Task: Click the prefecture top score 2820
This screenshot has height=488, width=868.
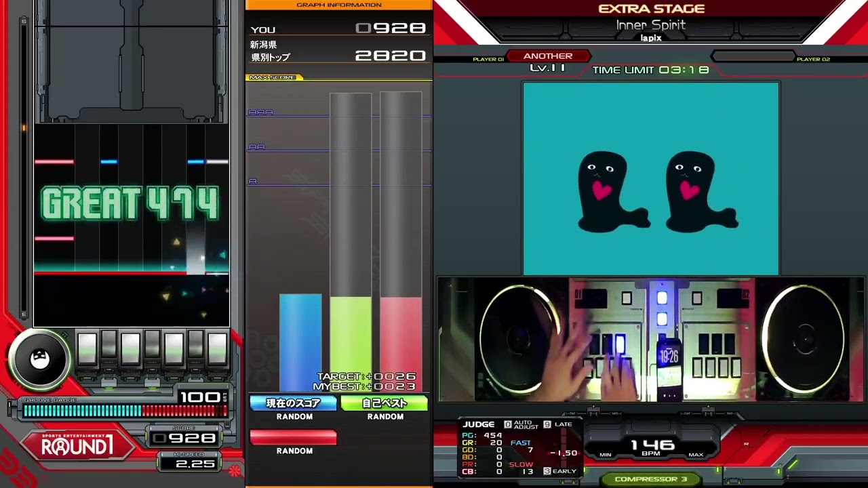Action: pos(391,56)
